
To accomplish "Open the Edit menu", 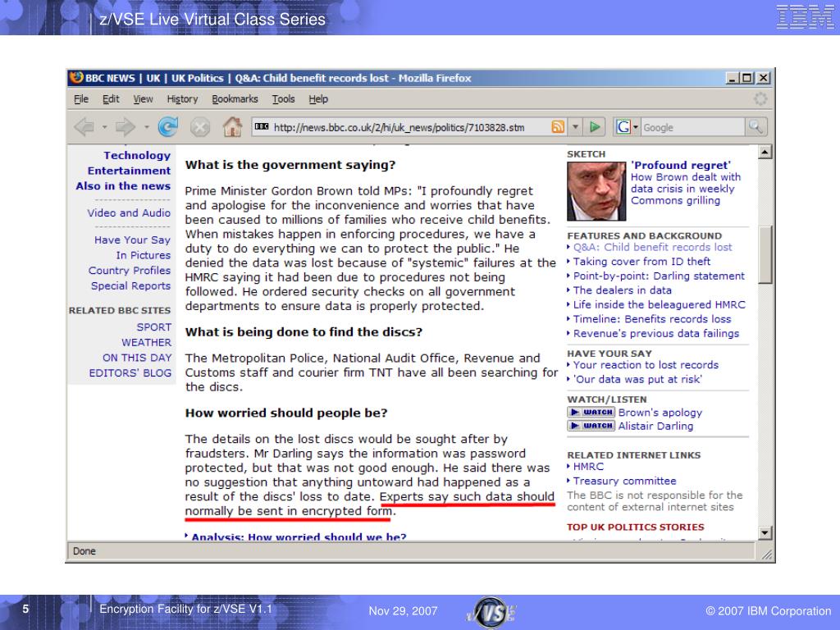I will (x=111, y=99).
